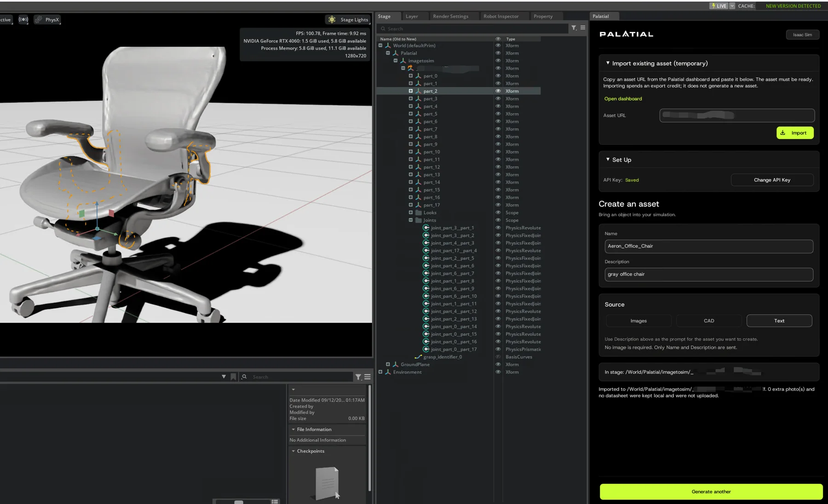Collapse the Palatial tree node
828x504 pixels.
(388, 53)
